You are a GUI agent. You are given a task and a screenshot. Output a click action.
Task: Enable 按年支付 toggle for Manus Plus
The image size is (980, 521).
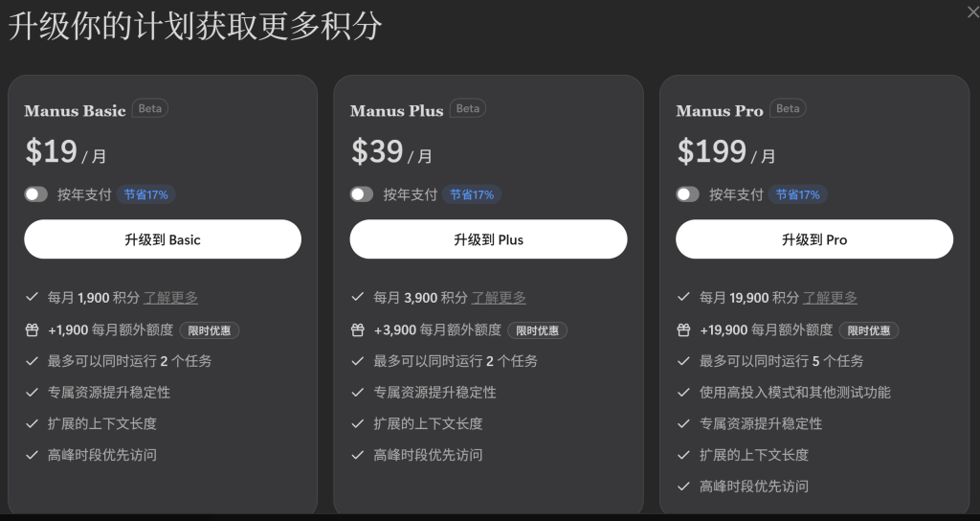pos(362,194)
